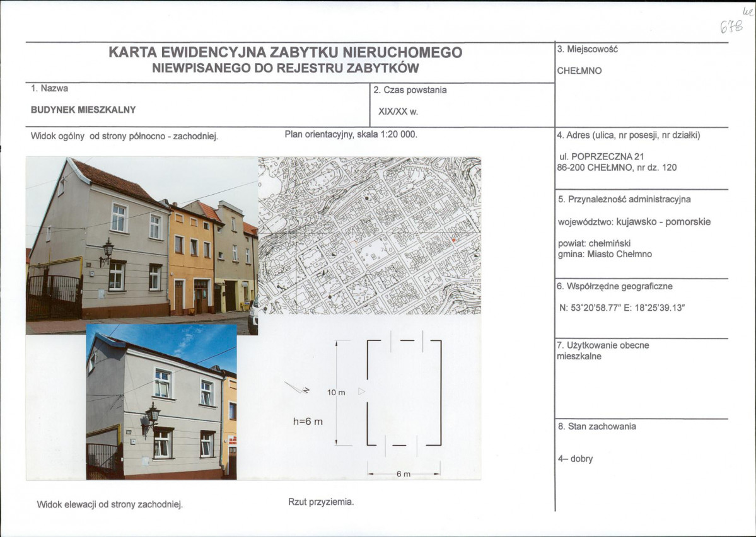Click the caption 'Widok elewacji od strony zachodniej.'

coord(110,505)
